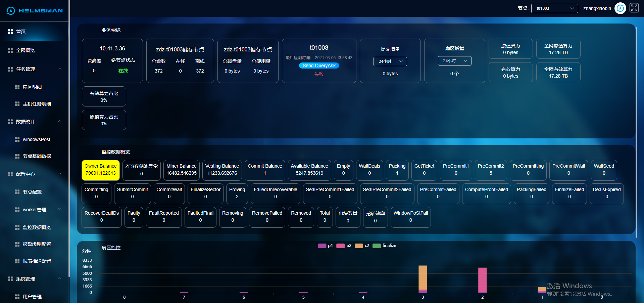Viewport: 644px width, 303px height.
Task: Toggle the c2 series in chart legend
Action: click(359, 246)
